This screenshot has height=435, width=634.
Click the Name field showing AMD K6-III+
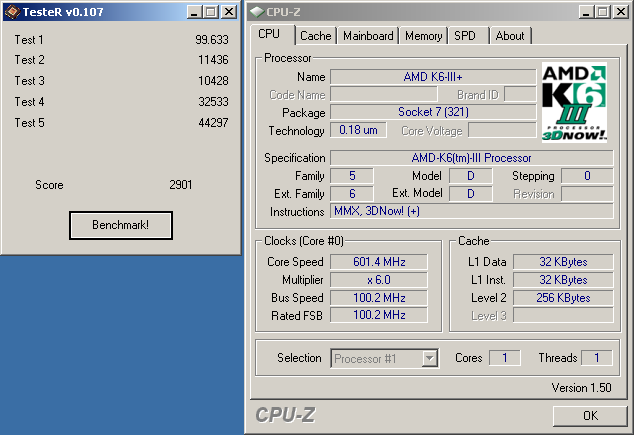pos(433,77)
